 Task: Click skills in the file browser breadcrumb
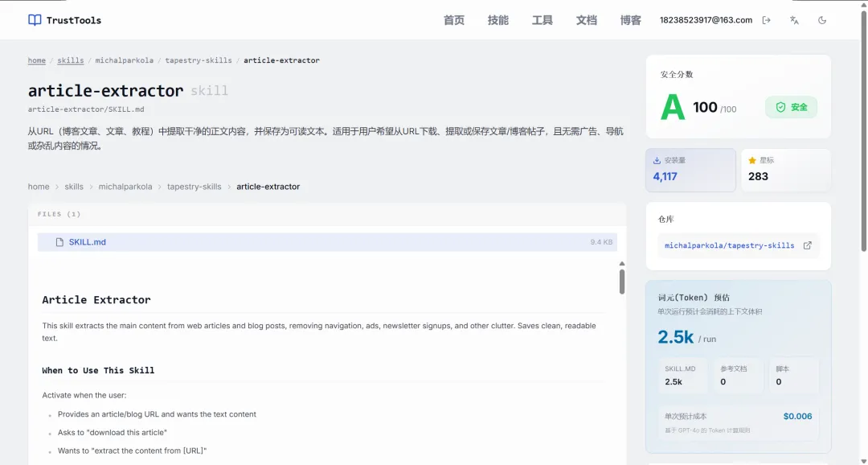coord(74,187)
